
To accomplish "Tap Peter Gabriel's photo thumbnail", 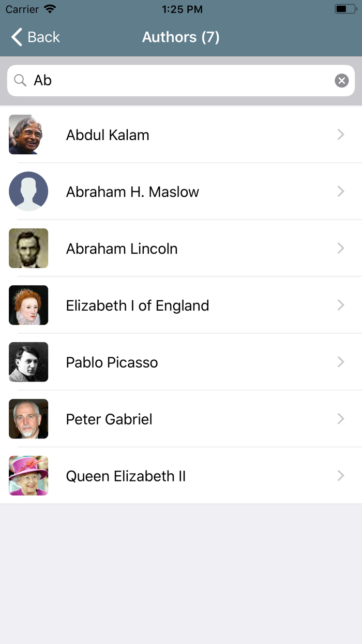I will [x=28, y=419].
